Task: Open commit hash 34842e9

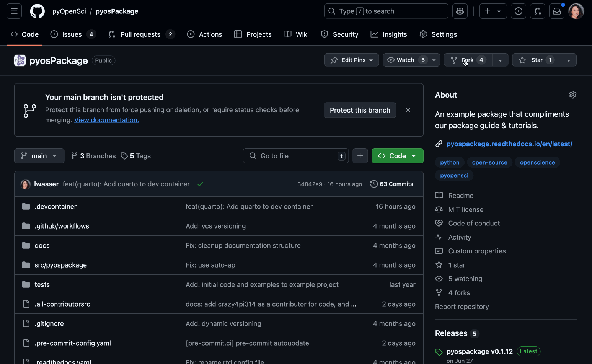Action: (310, 184)
